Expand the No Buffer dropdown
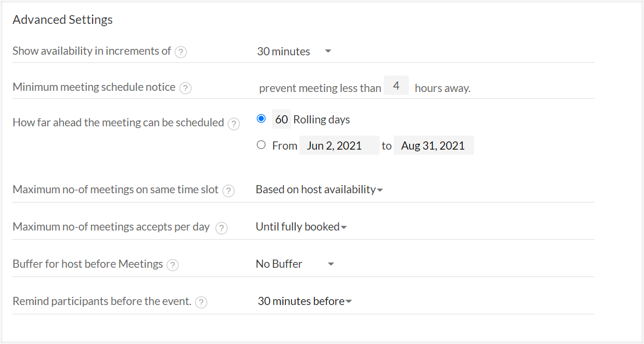The image size is (644, 344). 295,264
